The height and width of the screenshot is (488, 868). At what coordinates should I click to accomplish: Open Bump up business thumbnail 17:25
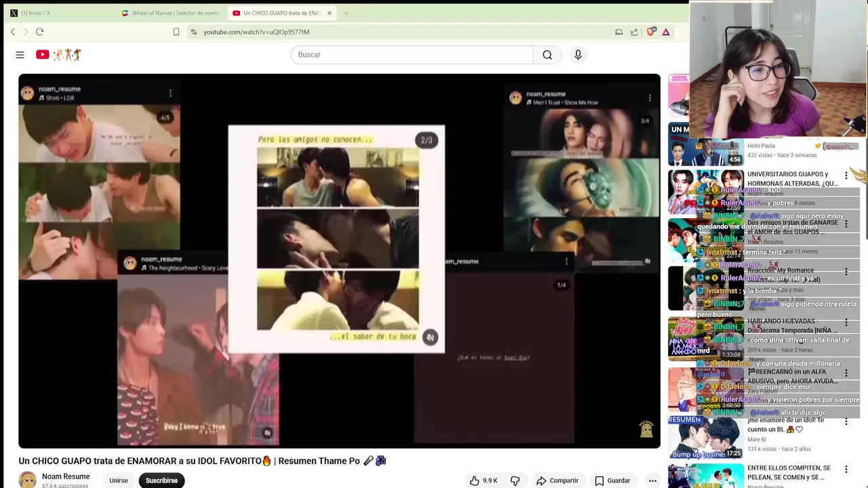point(705,437)
